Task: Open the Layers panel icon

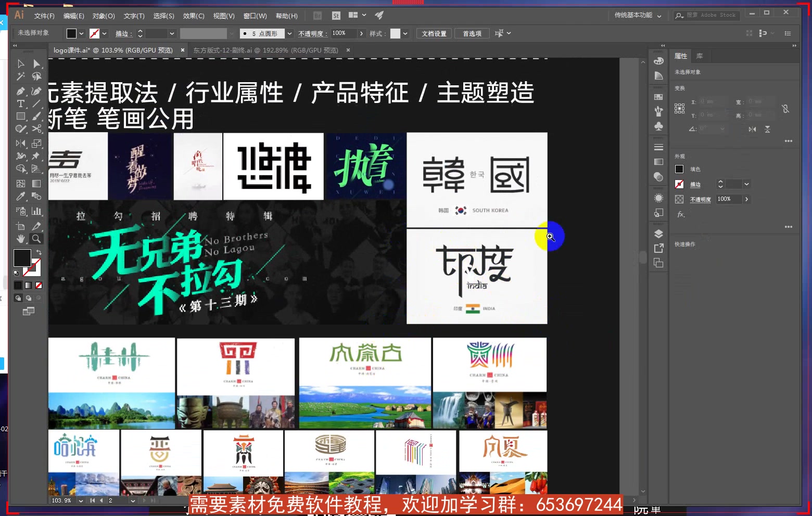Action: (x=658, y=234)
